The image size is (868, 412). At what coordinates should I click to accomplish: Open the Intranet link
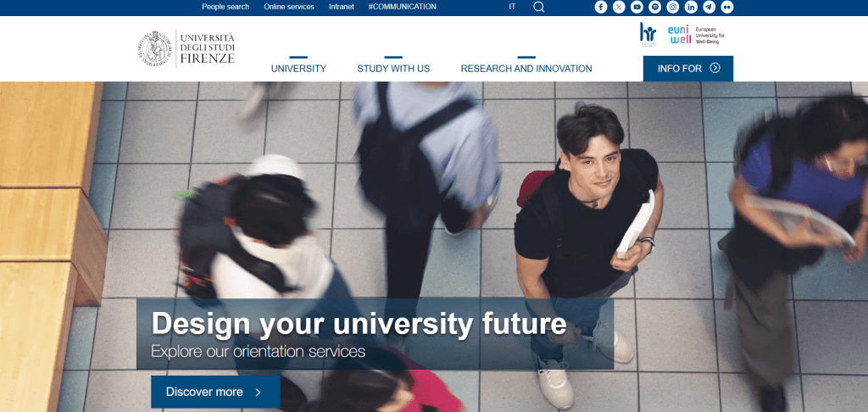(341, 7)
